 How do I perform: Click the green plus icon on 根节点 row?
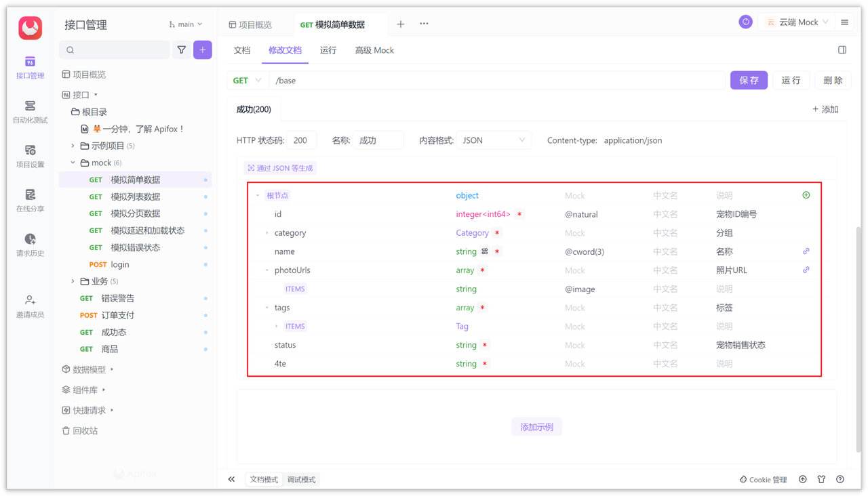tap(806, 195)
